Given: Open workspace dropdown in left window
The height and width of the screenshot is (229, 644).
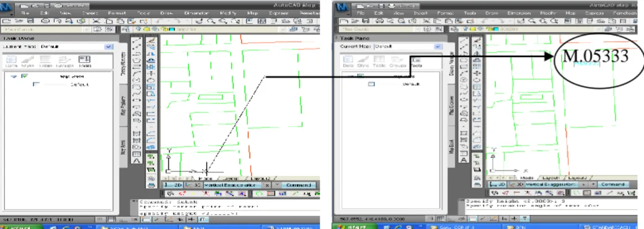Looking at the screenshot, I should click(87, 29).
